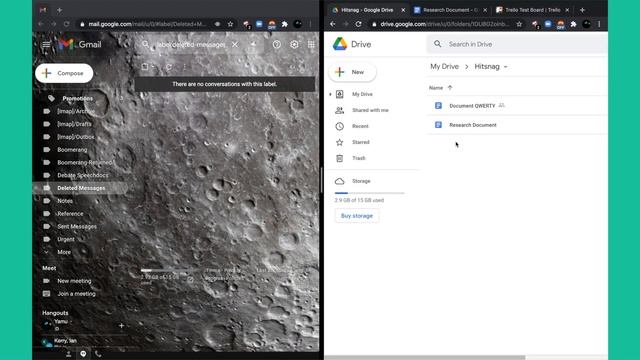Click the Gmail logo
The height and width of the screenshot is (360, 640).
[x=80, y=44]
